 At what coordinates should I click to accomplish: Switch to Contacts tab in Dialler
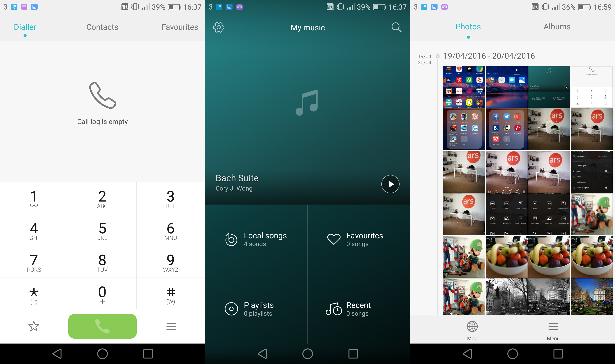pos(102,27)
